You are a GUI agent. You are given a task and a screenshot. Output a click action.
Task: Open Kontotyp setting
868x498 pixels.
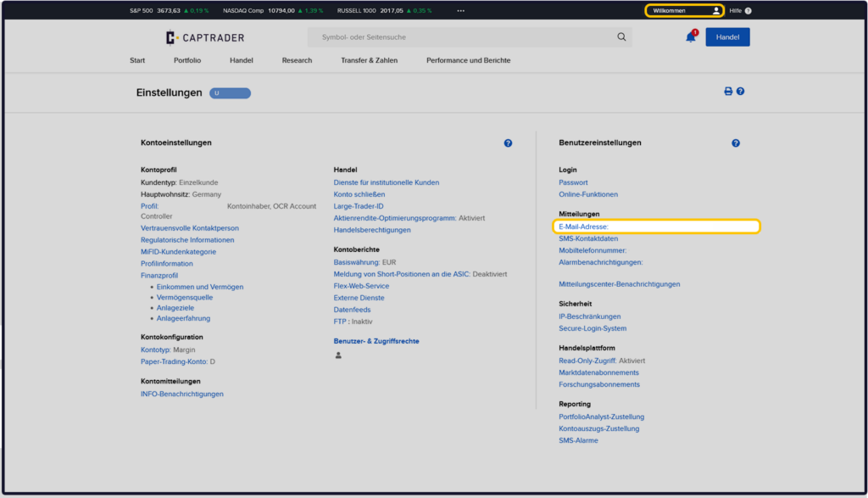[x=156, y=350]
